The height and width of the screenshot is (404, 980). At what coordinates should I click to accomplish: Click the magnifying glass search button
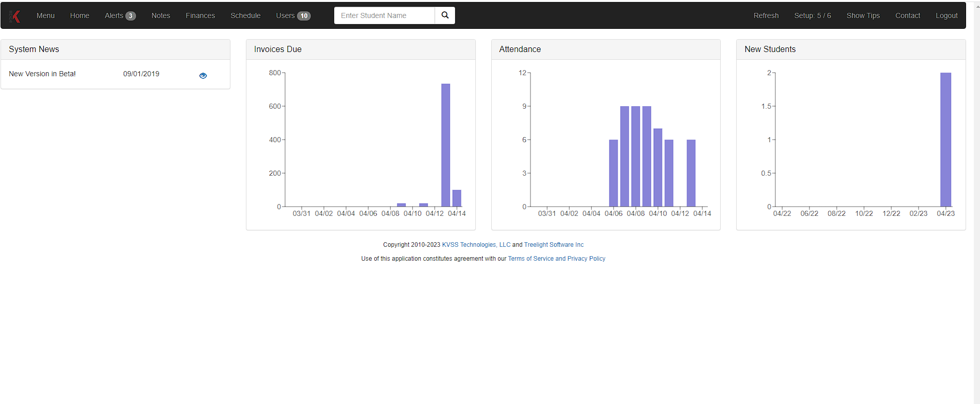(x=445, y=15)
